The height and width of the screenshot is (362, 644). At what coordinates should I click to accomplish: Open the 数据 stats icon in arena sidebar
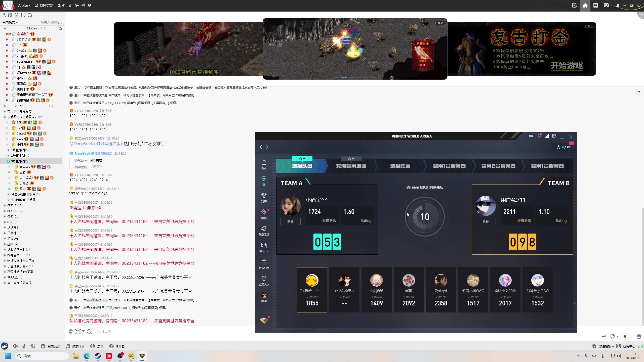click(264, 214)
